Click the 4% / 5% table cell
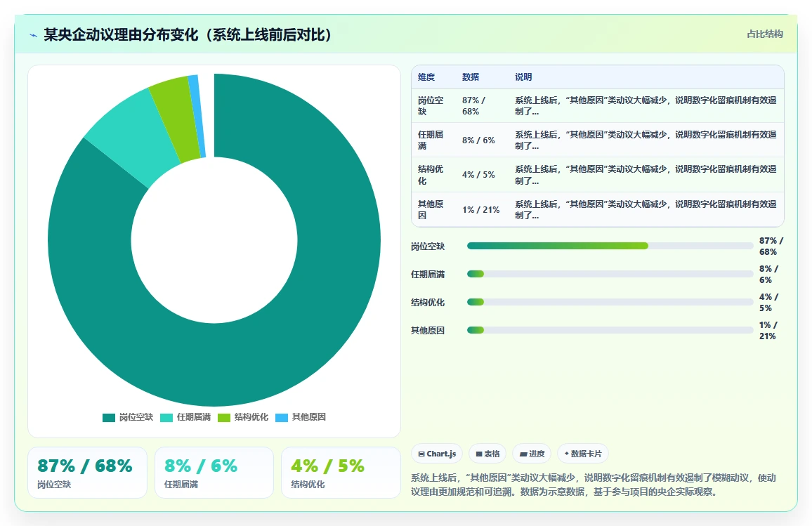The image size is (812, 526). (482, 175)
